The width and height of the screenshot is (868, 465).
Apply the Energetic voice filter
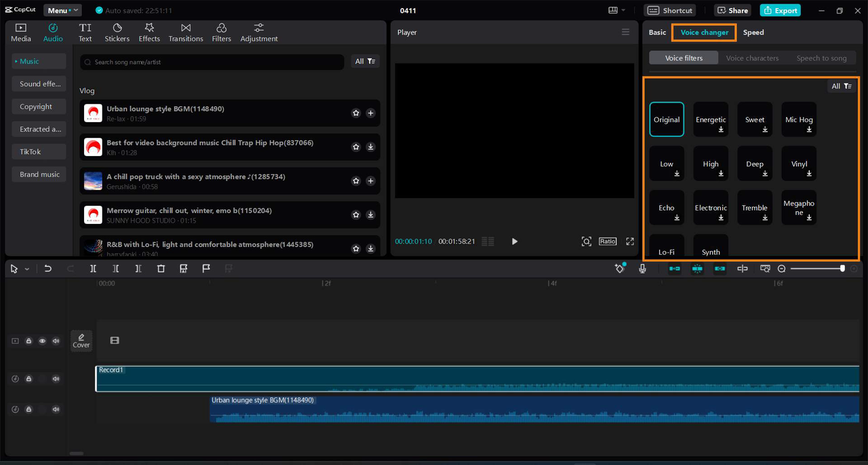coord(711,119)
